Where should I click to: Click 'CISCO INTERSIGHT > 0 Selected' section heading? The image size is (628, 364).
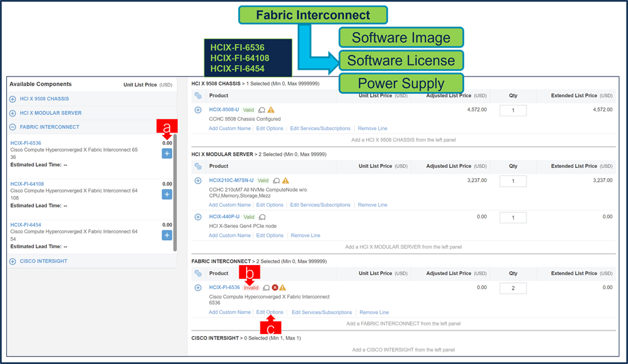pyautogui.click(x=246, y=338)
